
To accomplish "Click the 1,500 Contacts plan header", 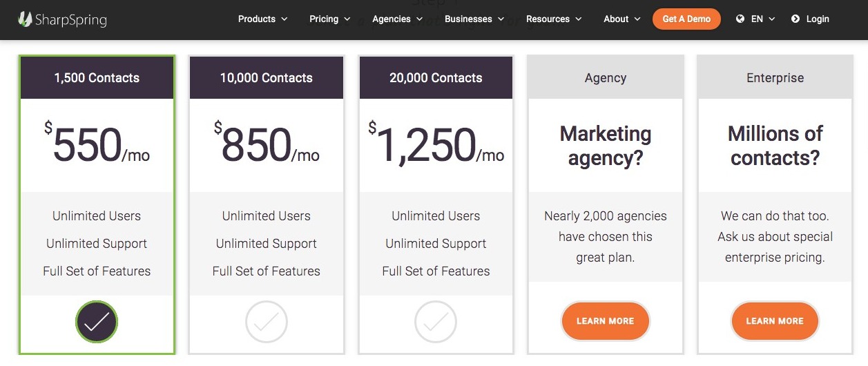I will click(x=97, y=78).
